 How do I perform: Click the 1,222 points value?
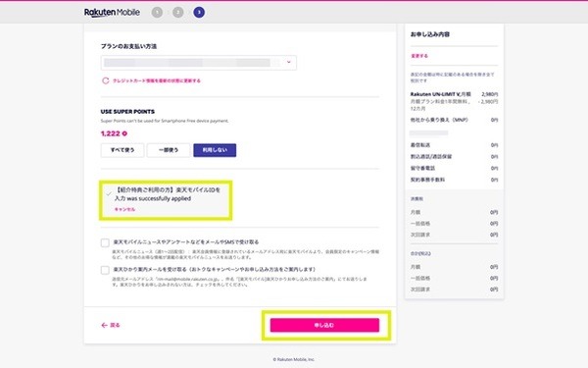pos(110,133)
